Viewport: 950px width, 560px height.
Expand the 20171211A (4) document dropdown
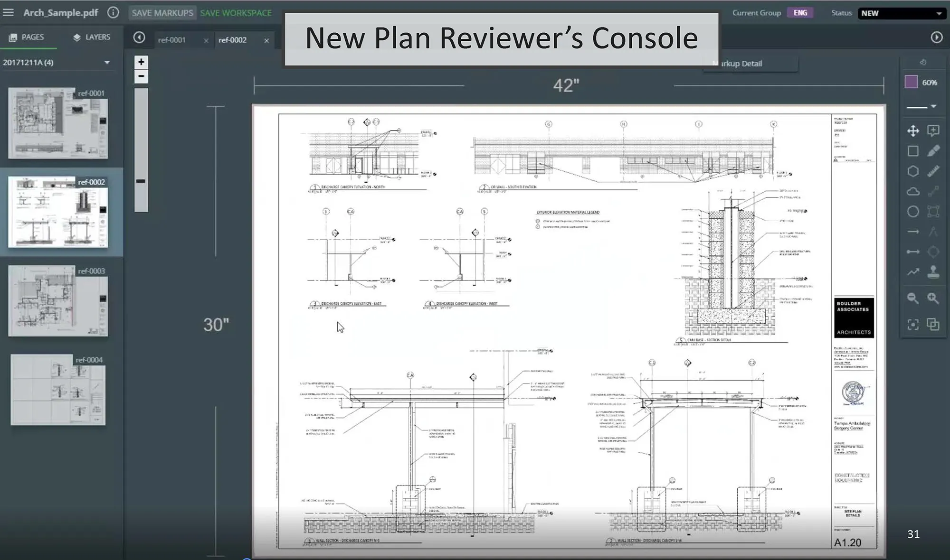click(107, 62)
